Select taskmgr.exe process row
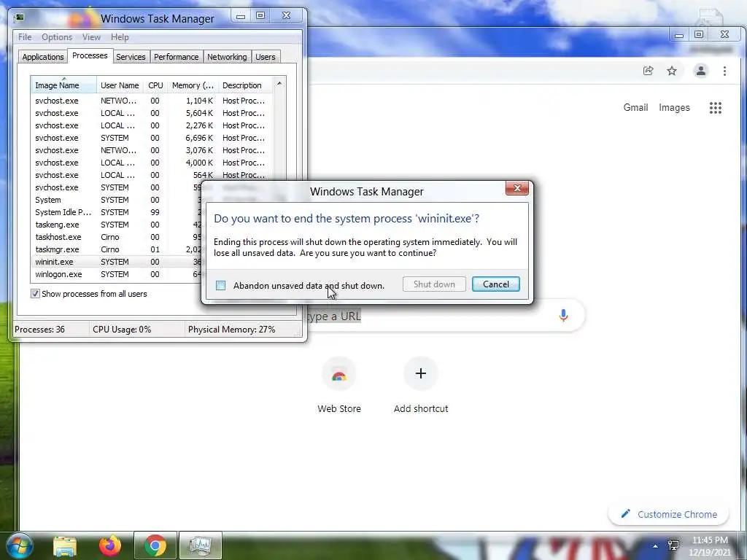The image size is (747, 560). pyautogui.click(x=117, y=249)
